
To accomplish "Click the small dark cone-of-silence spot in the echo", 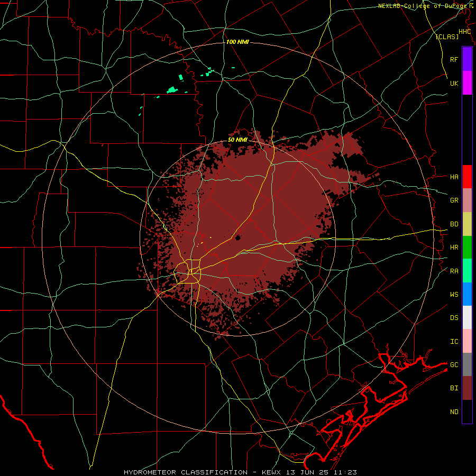I will tap(237, 237).
